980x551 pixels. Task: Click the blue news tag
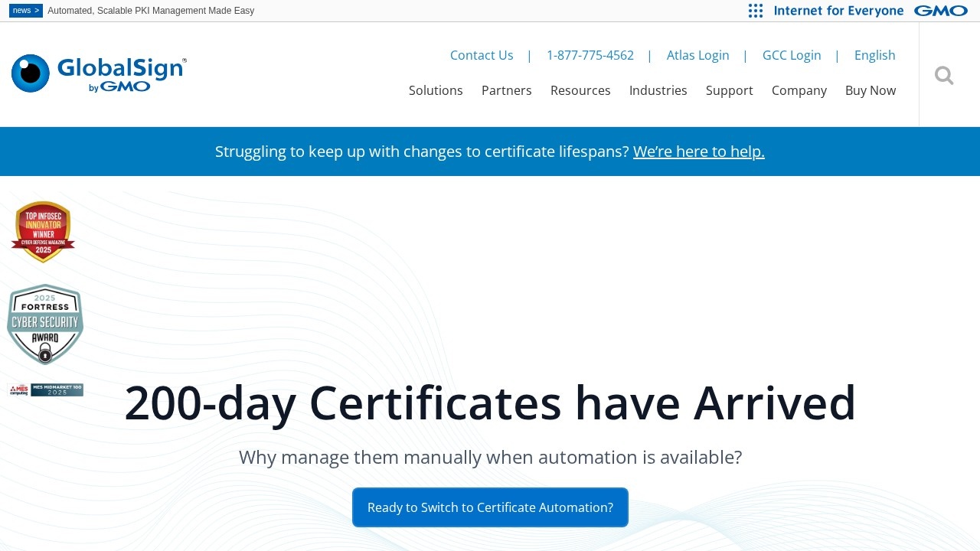[26, 11]
